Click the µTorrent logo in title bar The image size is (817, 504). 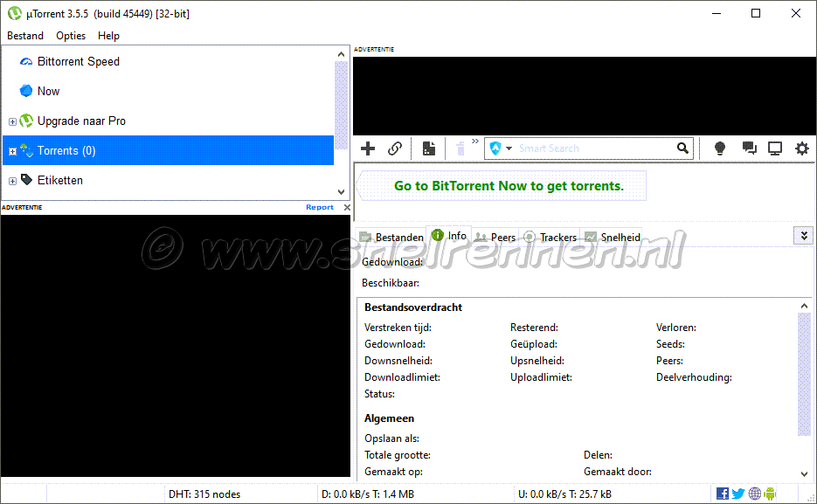pyautogui.click(x=15, y=13)
